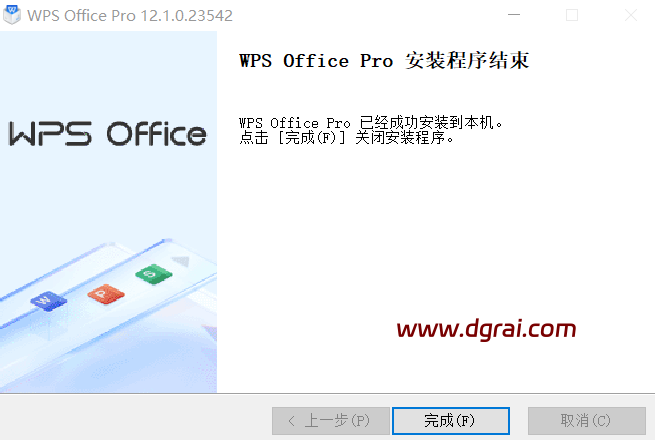Click the blue Writer W icon
Viewport: 655px width, 440px height.
48,301
